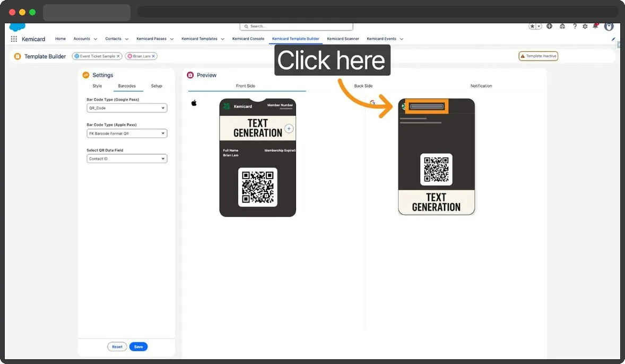The image size is (625, 364).
Task: Switch to the Barcodes settings tab
Action: coord(127,86)
